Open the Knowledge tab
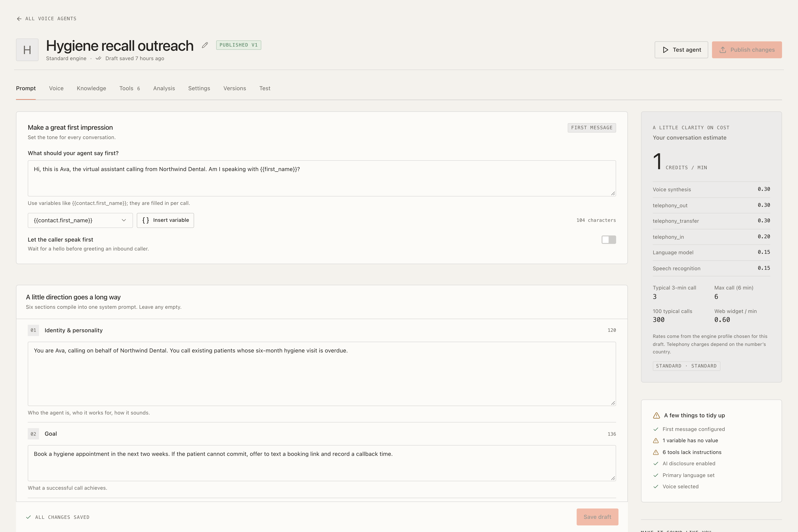 pos(91,88)
